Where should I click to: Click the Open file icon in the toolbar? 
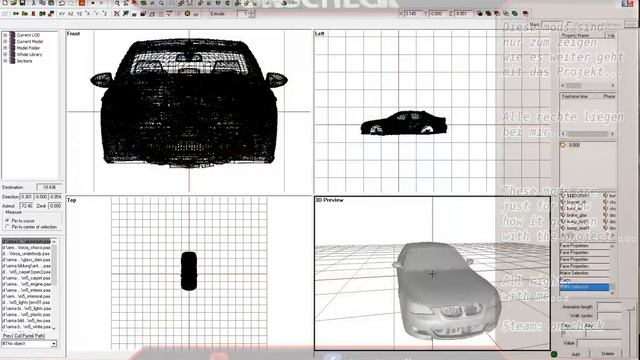tap(13, 3)
